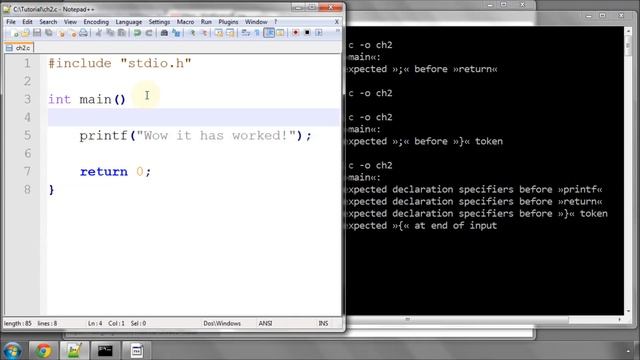Screen dimensions: 640x360
Task: Click 'length : 85' in the status bar
Action: (x=18, y=323)
